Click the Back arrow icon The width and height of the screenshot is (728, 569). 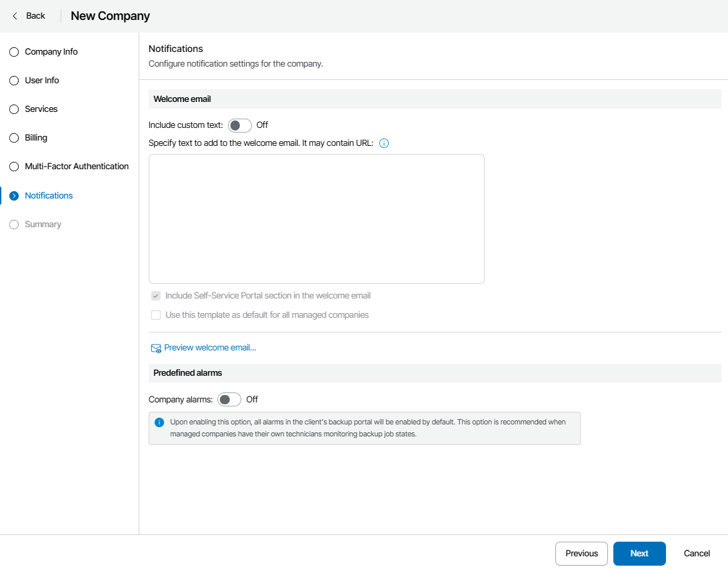[x=15, y=16]
